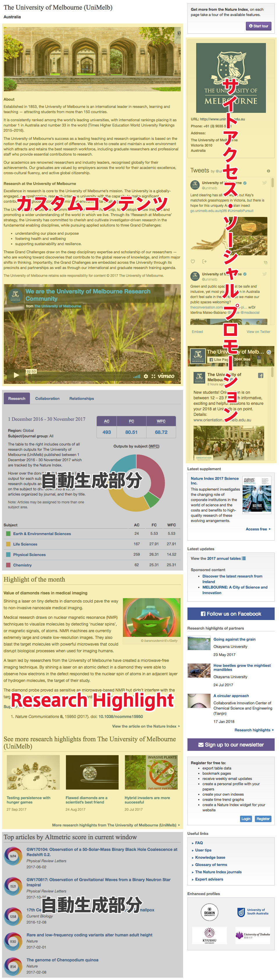Click the Twitter bird on the public spaces tweet

coord(264,274)
